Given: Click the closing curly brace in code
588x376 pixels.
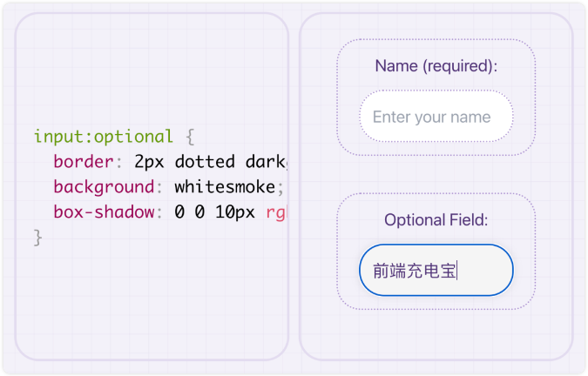Looking at the screenshot, I should click(37, 238).
